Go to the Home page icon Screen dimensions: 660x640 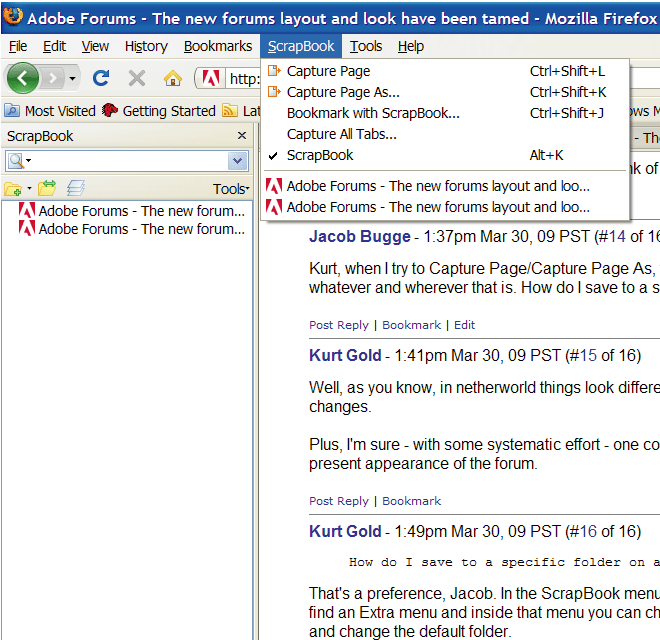pyautogui.click(x=173, y=78)
